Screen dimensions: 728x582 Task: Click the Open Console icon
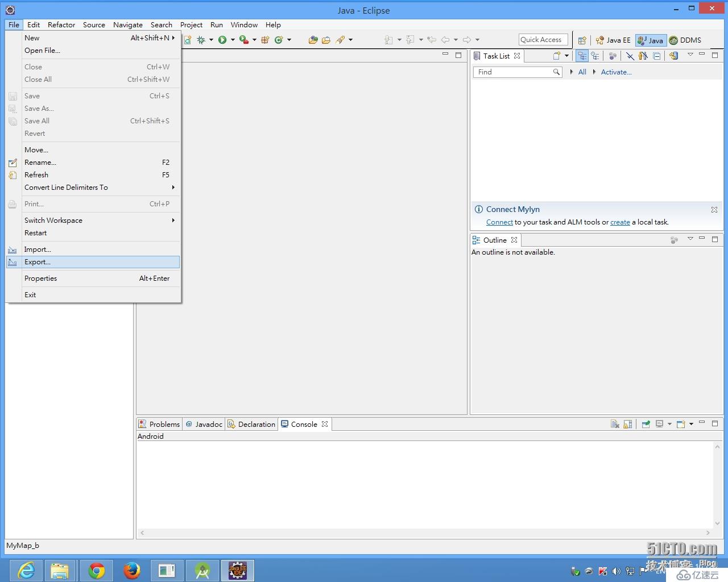(x=681, y=424)
